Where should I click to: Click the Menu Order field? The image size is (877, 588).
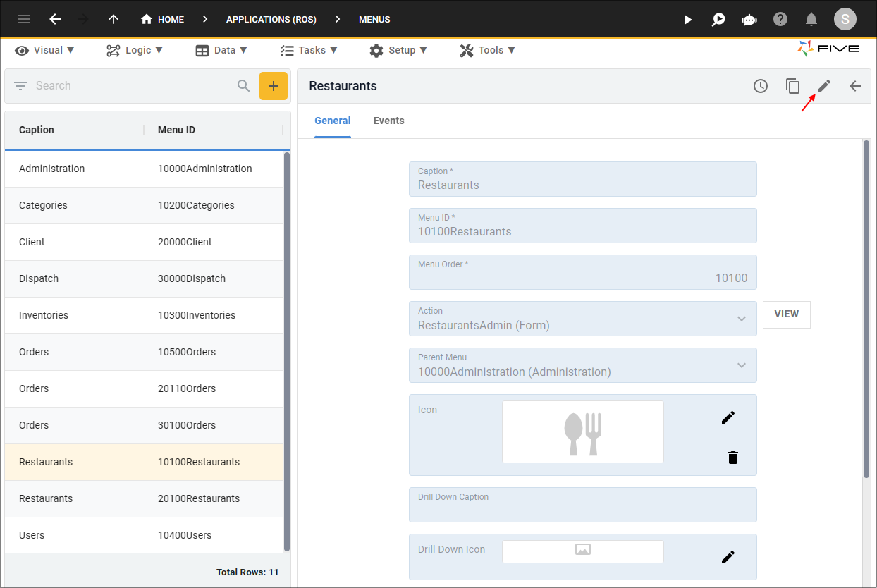tap(583, 272)
